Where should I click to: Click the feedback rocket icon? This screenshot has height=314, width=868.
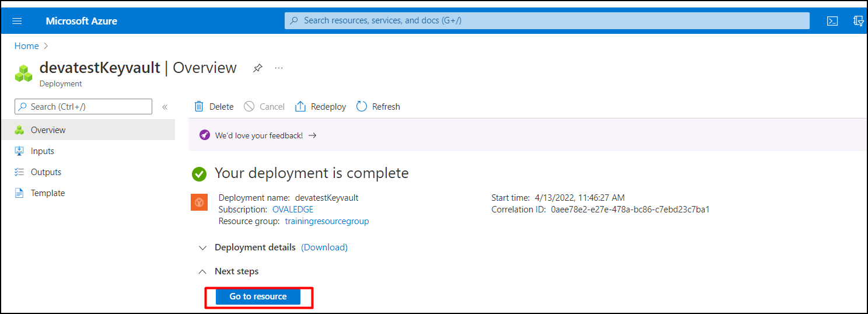[x=204, y=135]
